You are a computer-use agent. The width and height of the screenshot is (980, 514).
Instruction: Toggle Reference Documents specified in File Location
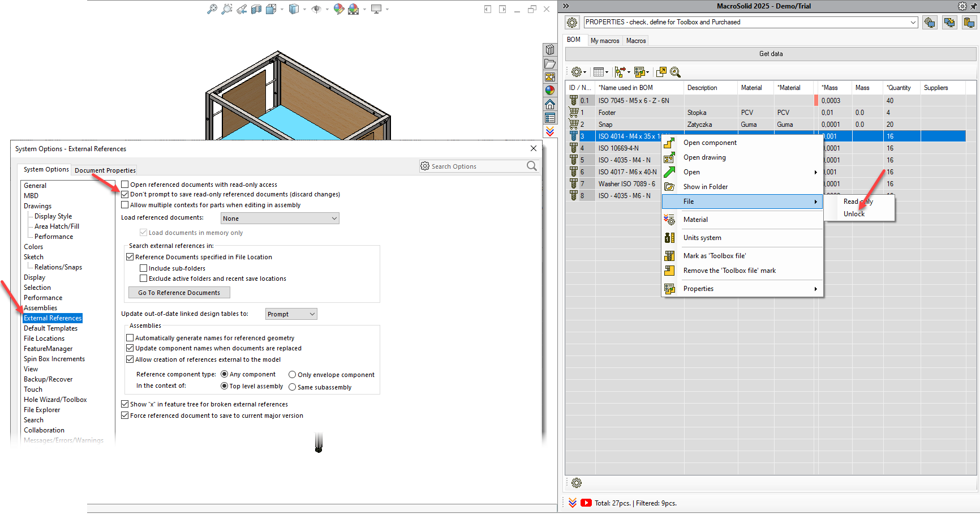click(130, 257)
